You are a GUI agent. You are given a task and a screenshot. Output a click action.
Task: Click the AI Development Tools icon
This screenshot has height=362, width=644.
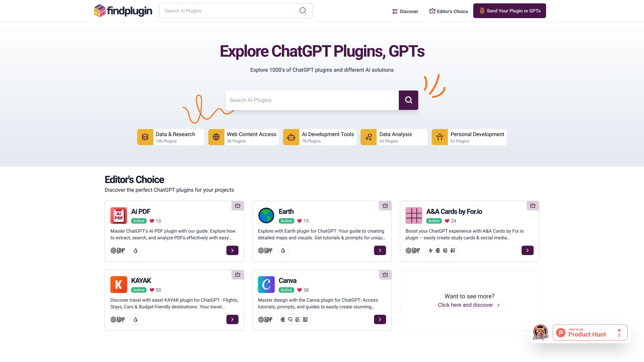coord(291,137)
